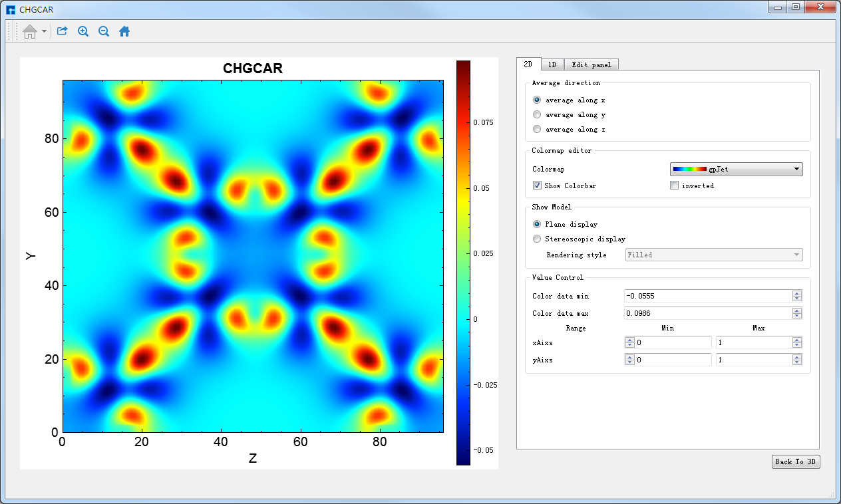Click the vertical colorbar next to plot
The image size is (841, 504).
point(463,263)
